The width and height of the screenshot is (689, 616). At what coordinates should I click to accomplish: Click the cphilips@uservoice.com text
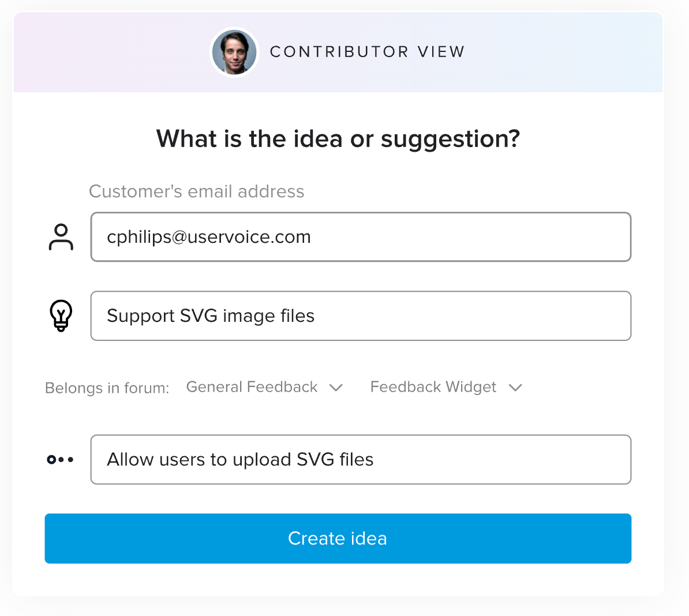pos(209,237)
